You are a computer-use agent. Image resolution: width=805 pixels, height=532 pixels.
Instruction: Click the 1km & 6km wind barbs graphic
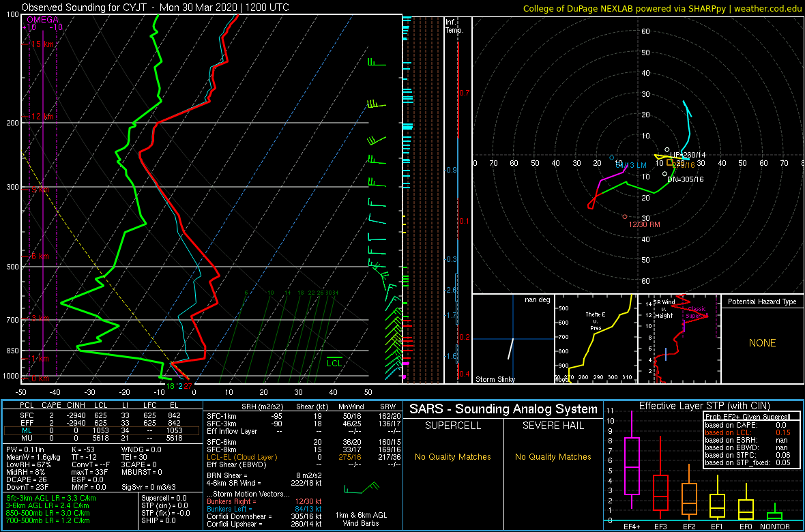pos(362,487)
